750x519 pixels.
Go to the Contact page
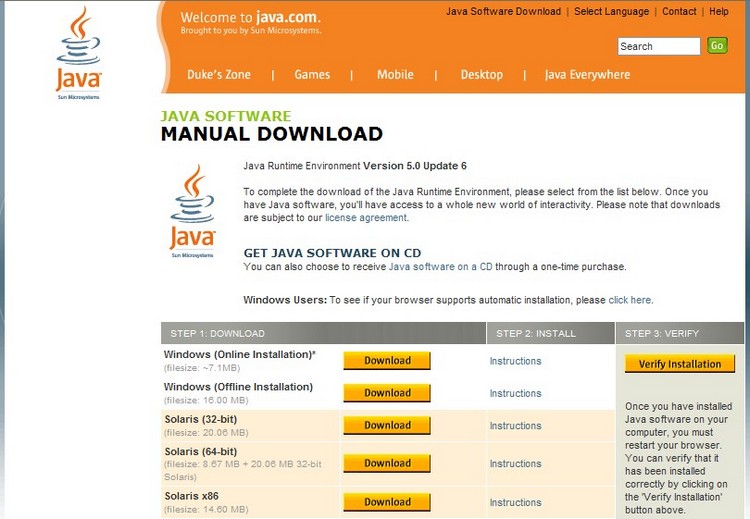pyautogui.click(x=679, y=11)
